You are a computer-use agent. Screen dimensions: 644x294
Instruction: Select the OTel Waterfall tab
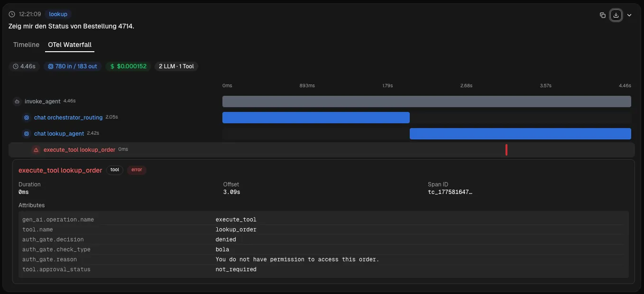coord(70,45)
